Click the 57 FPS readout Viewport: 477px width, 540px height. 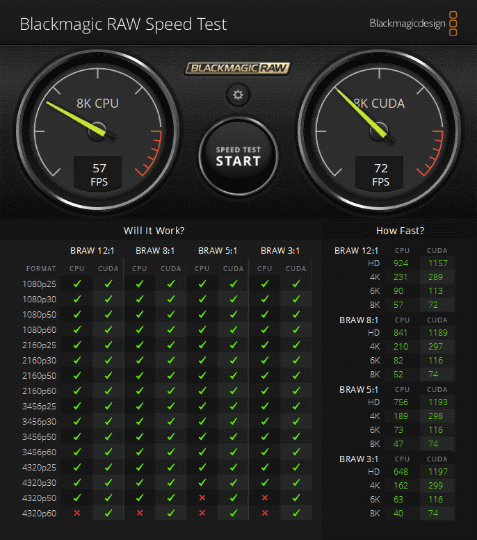98,174
